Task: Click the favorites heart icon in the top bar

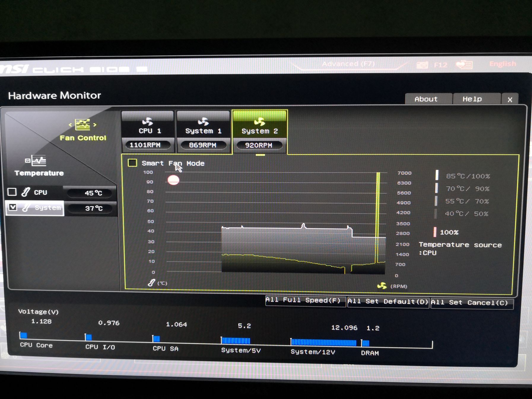Action: 464,64
